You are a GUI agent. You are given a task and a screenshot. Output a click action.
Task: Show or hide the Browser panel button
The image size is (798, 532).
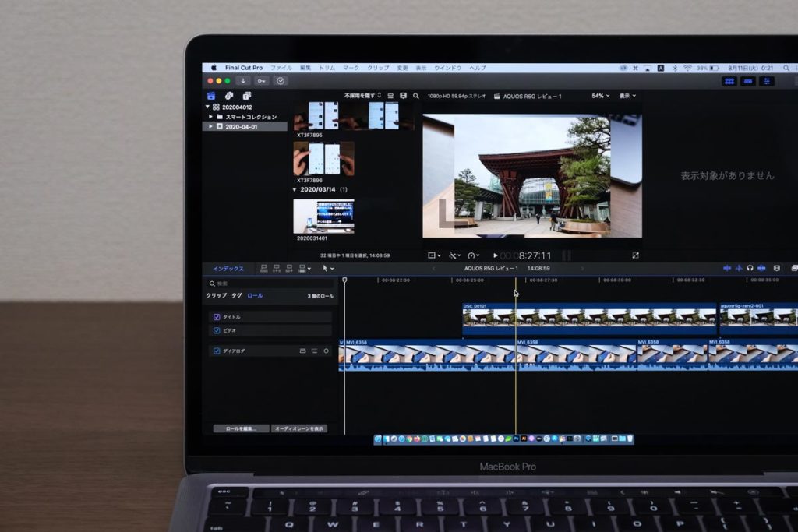tap(729, 81)
